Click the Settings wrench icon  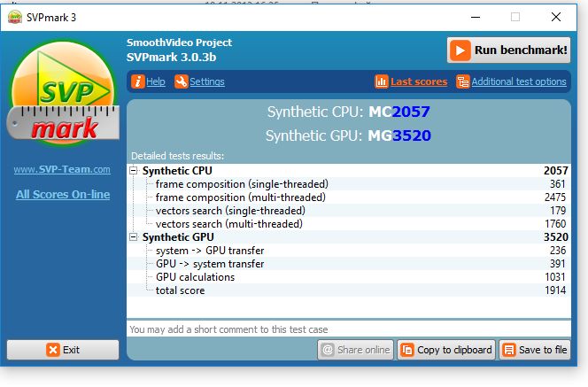click(182, 81)
